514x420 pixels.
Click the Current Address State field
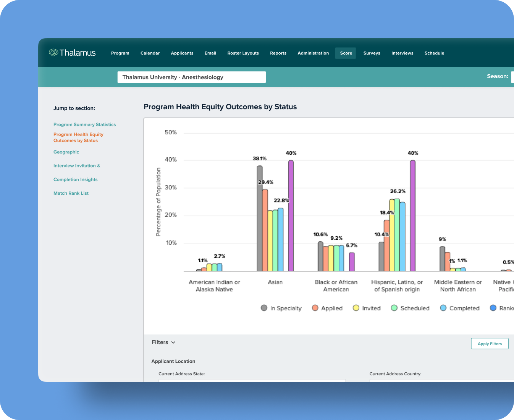coord(252,380)
